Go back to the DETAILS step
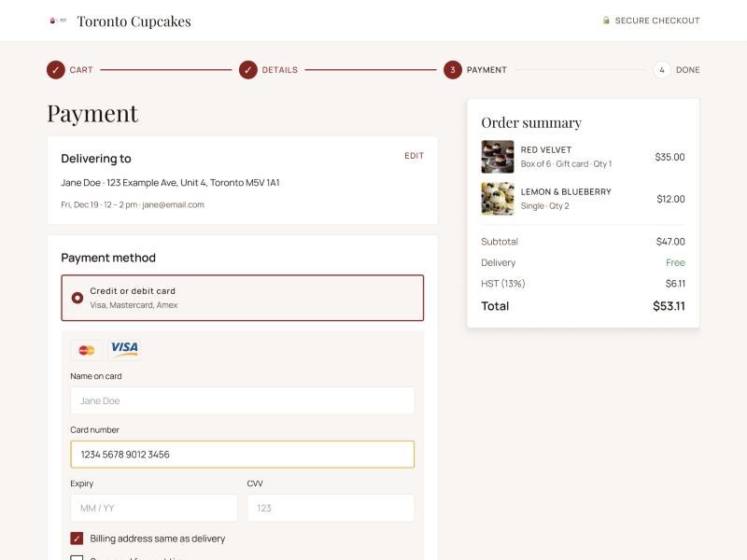 279,70
